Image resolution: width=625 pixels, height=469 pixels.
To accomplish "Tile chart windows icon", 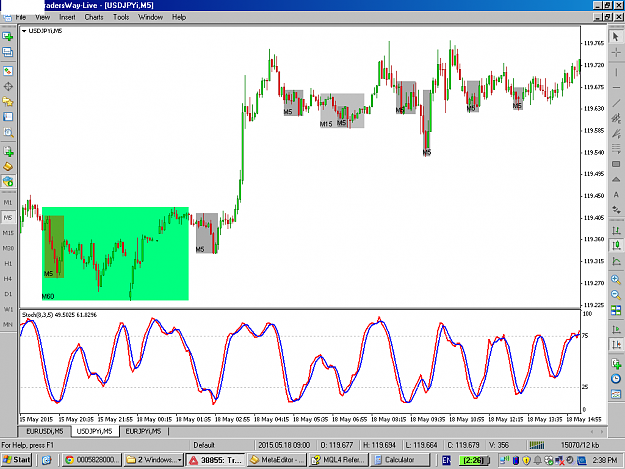I will pyautogui.click(x=616, y=310).
